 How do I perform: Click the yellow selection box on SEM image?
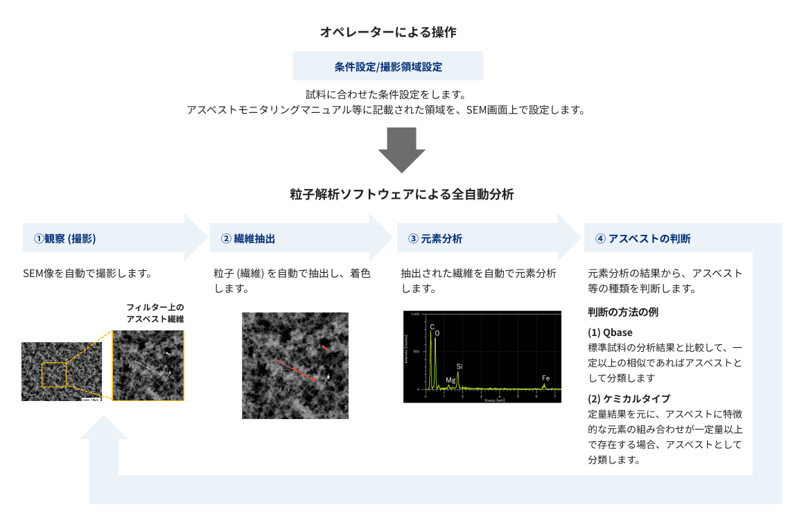tap(54, 374)
